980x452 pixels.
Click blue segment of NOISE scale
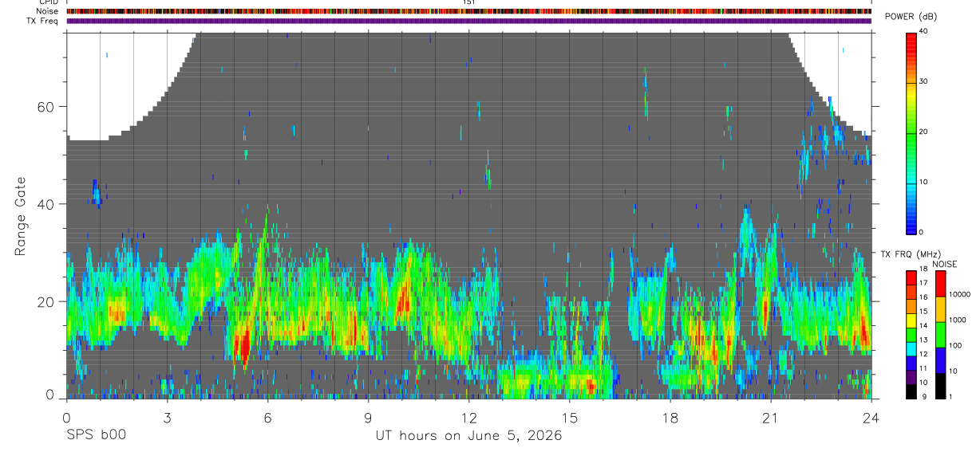pyautogui.click(x=941, y=360)
